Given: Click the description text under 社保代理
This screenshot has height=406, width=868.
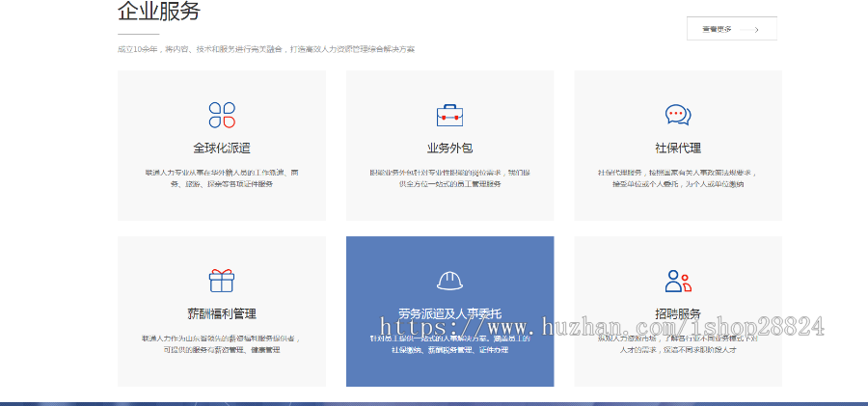Looking at the screenshot, I should [x=678, y=178].
